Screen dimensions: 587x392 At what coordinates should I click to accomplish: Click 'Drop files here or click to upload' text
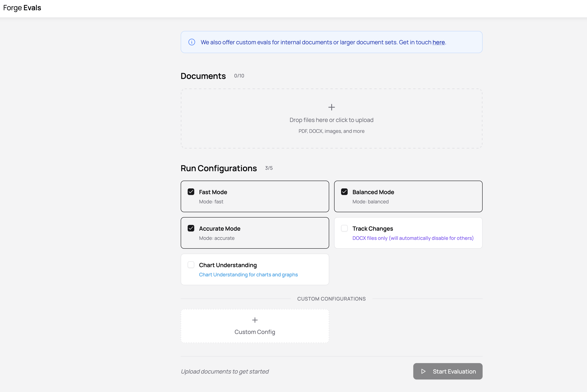click(331, 120)
